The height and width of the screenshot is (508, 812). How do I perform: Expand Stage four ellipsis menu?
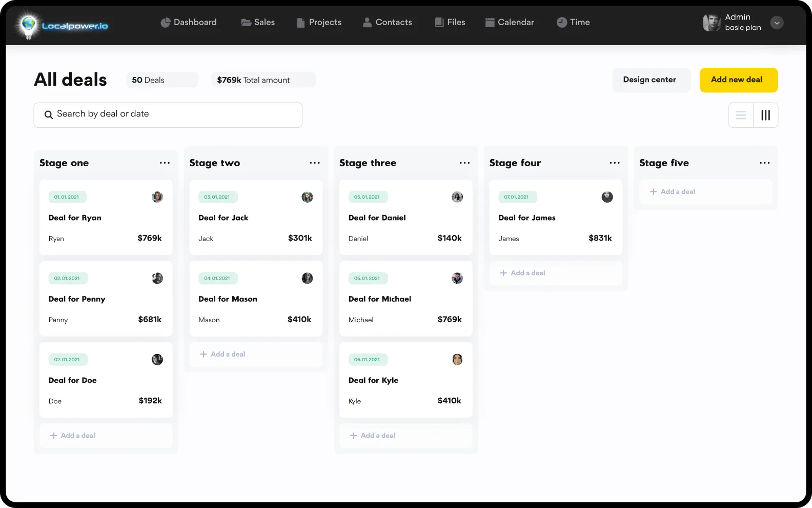(x=615, y=163)
